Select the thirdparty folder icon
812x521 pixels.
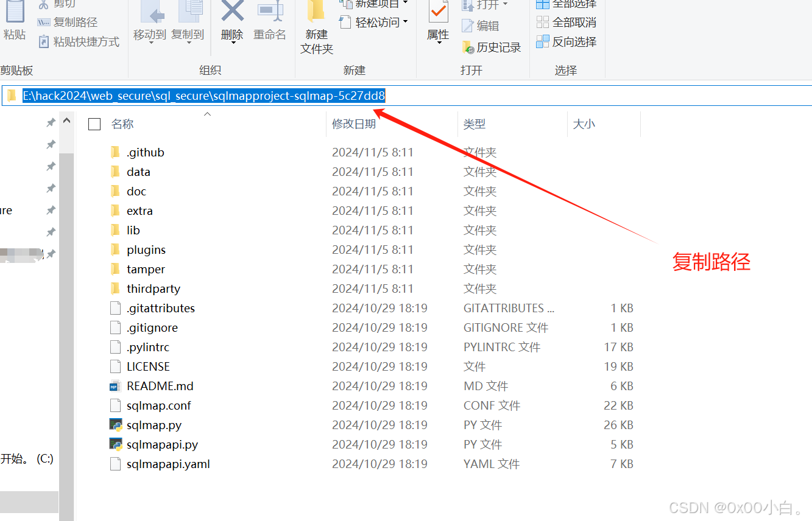[x=115, y=288]
